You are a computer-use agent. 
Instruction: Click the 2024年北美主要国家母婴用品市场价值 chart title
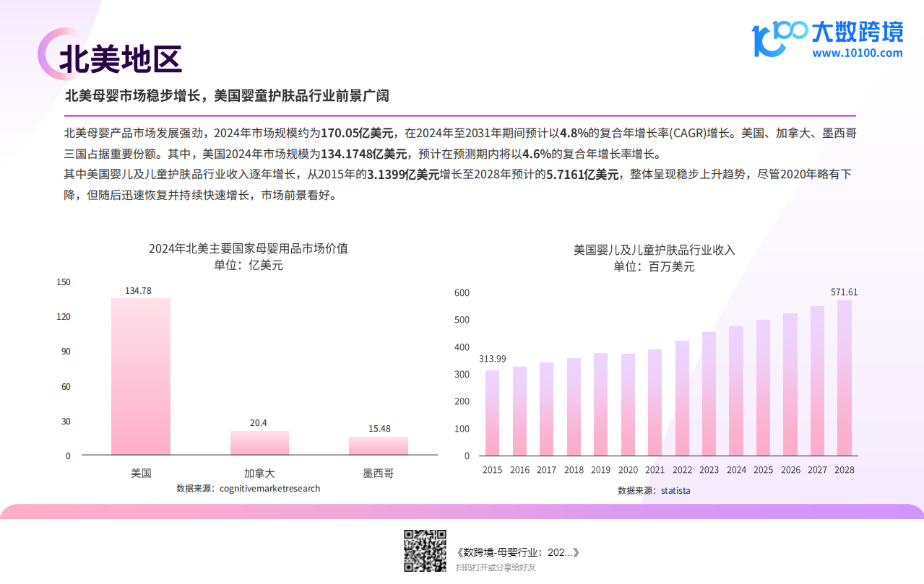coord(249,248)
